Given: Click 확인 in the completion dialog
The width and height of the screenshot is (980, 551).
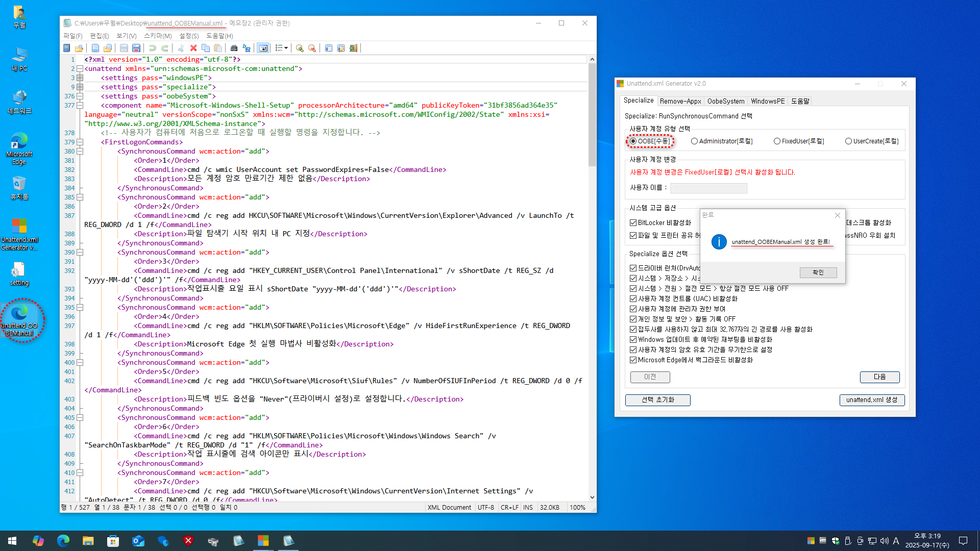Looking at the screenshot, I should [818, 272].
